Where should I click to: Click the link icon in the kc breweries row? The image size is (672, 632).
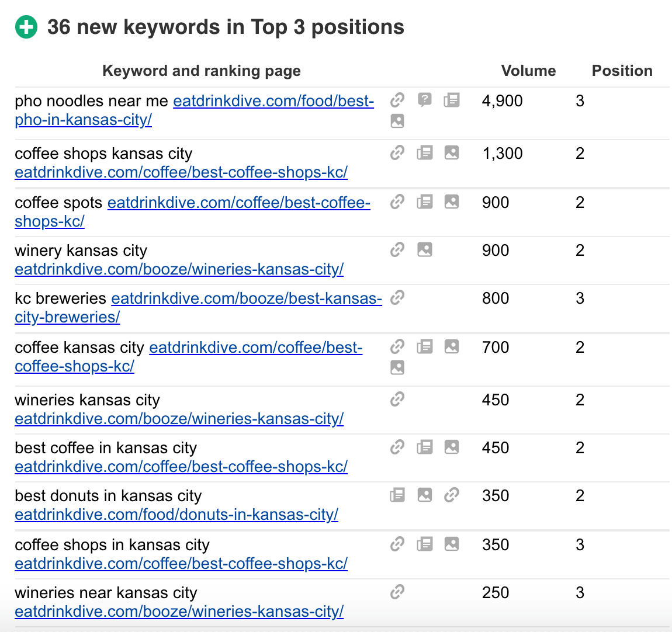397,298
